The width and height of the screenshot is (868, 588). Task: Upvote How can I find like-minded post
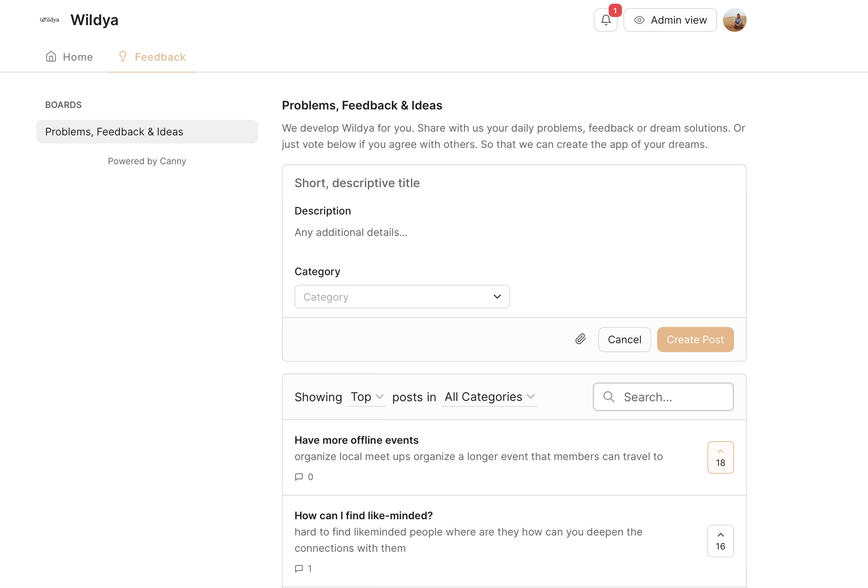(720, 541)
